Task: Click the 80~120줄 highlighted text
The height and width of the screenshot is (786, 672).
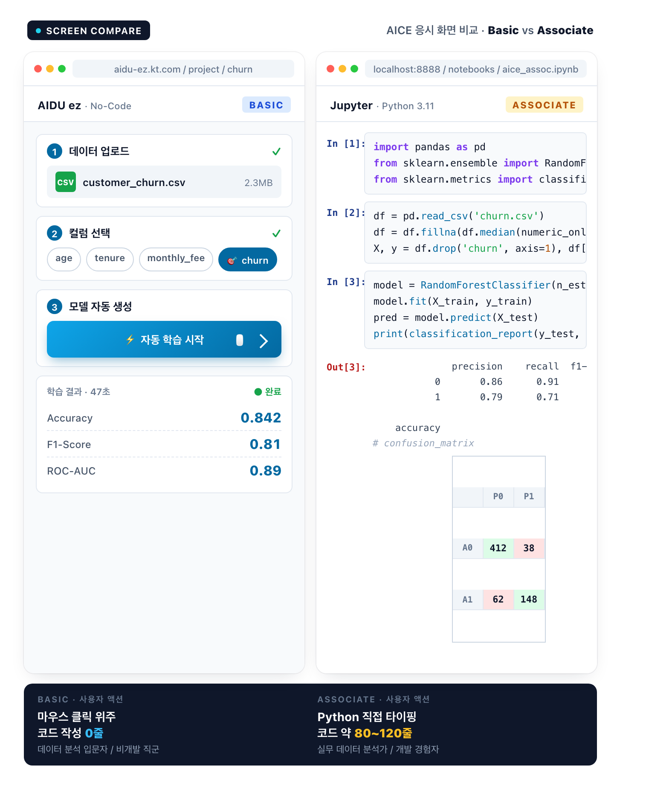Action: point(383,733)
